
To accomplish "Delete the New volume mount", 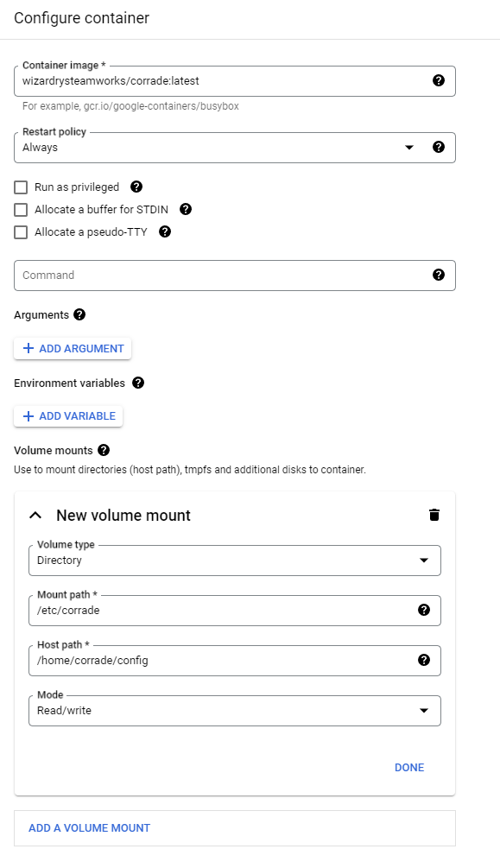I will tap(434, 515).
